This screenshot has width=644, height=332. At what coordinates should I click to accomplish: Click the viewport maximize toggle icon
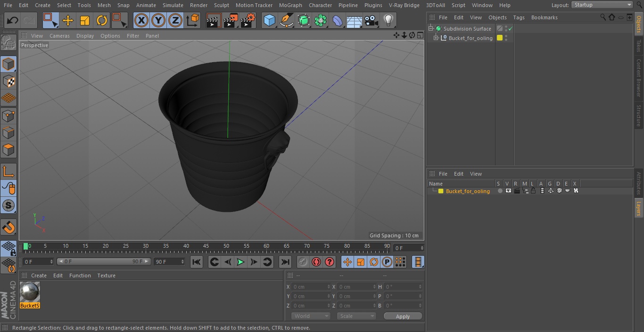420,35
